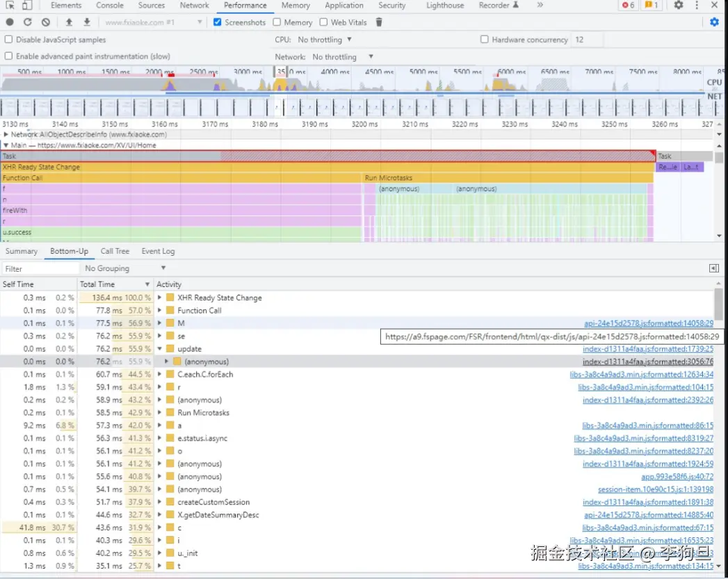The image size is (728, 579).
Task: Click the clear recording icon
Action: point(46,22)
